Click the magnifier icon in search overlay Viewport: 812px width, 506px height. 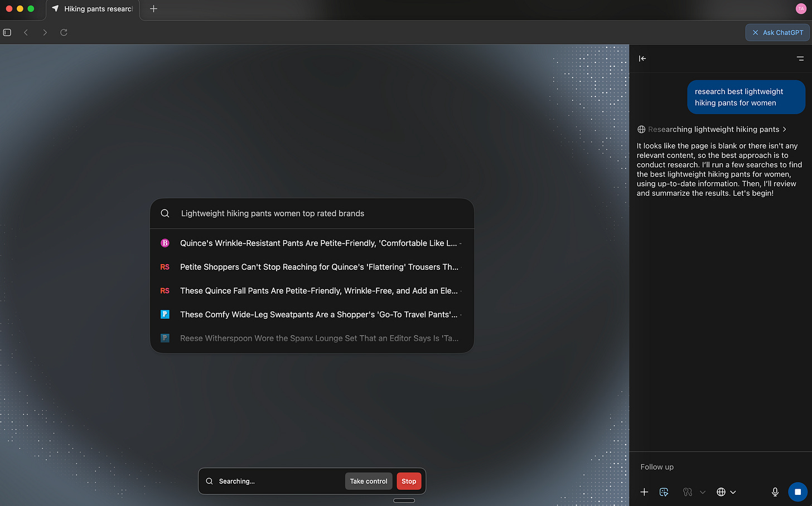[x=165, y=213]
